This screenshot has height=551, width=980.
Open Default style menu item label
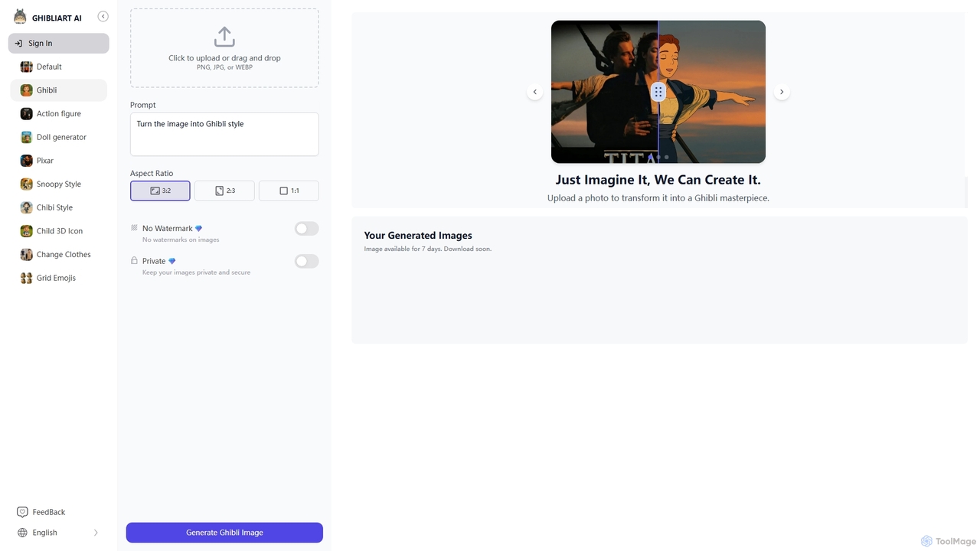49,67
